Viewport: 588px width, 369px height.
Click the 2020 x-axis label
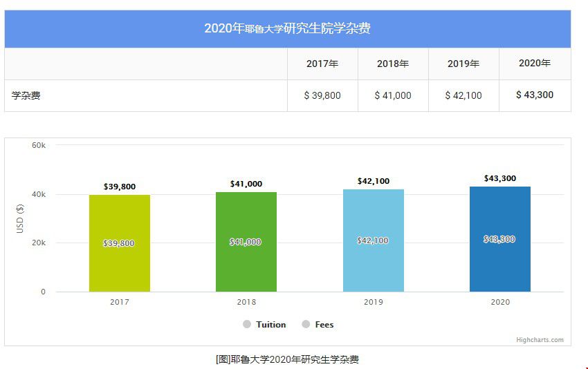(x=500, y=302)
